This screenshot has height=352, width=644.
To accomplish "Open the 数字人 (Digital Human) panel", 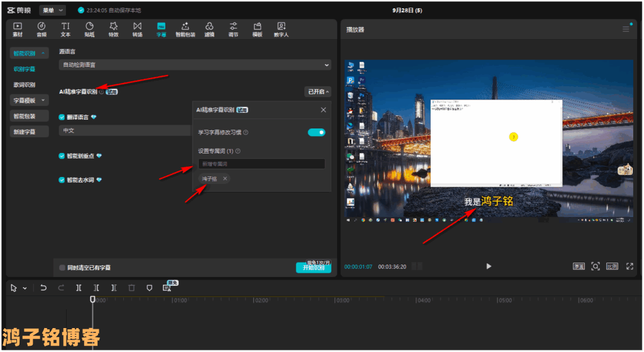I will (x=281, y=29).
